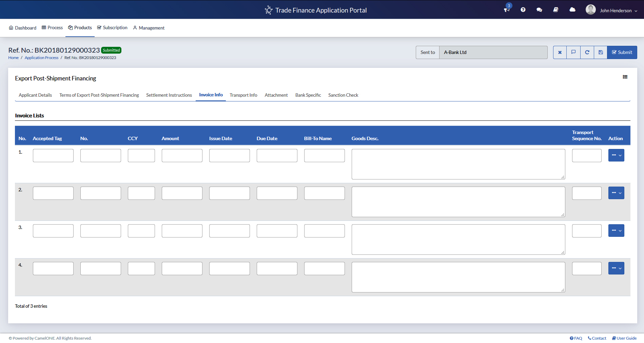Open Action dropdown for invoice row 4

pyautogui.click(x=616, y=268)
